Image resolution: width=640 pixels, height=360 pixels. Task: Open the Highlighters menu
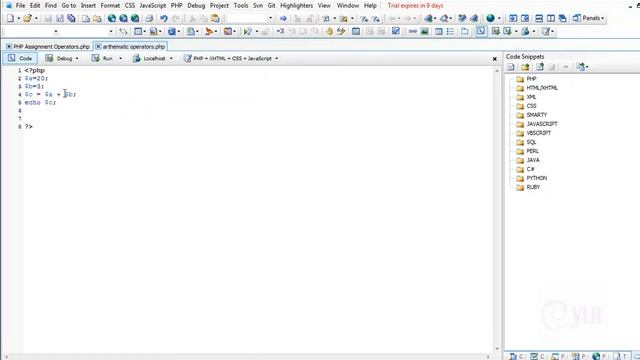pos(297,6)
